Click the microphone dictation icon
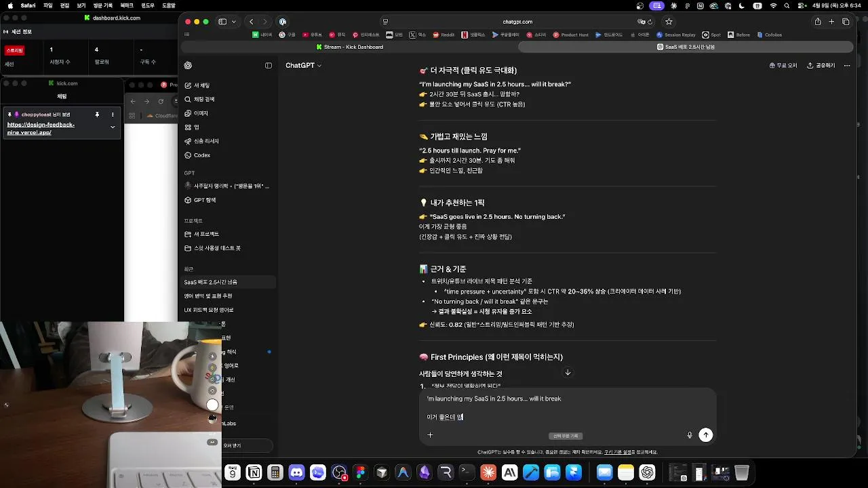 click(x=690, y=435)
